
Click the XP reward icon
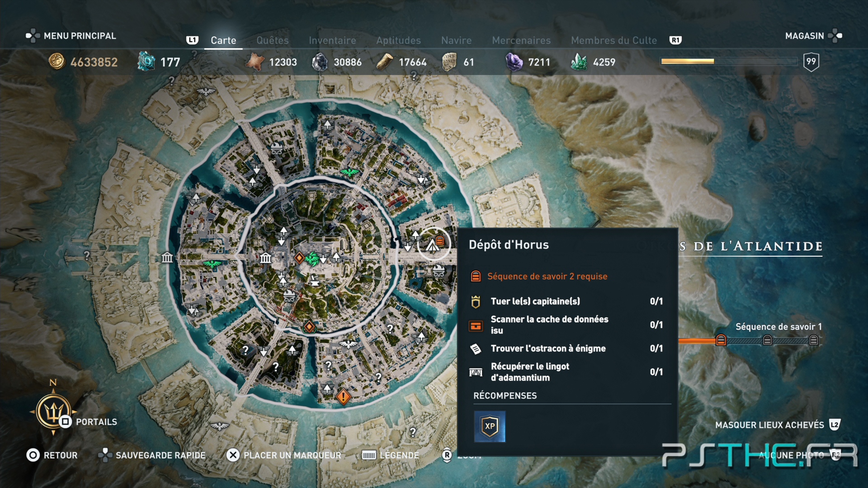[490, 426]
